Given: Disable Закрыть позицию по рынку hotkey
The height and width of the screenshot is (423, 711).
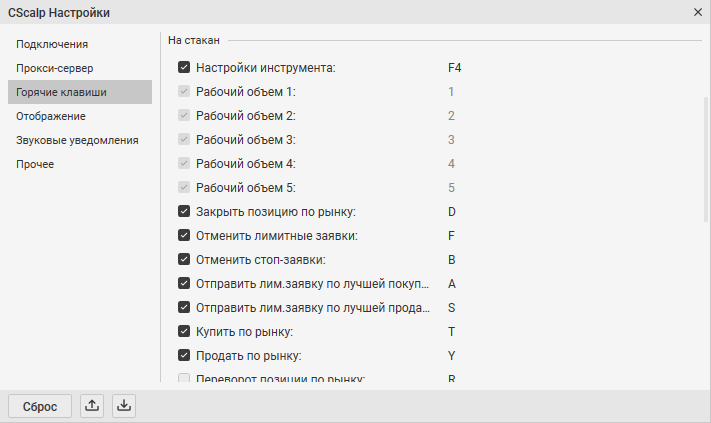Looking at the screenshot, I should click(184, 212).
